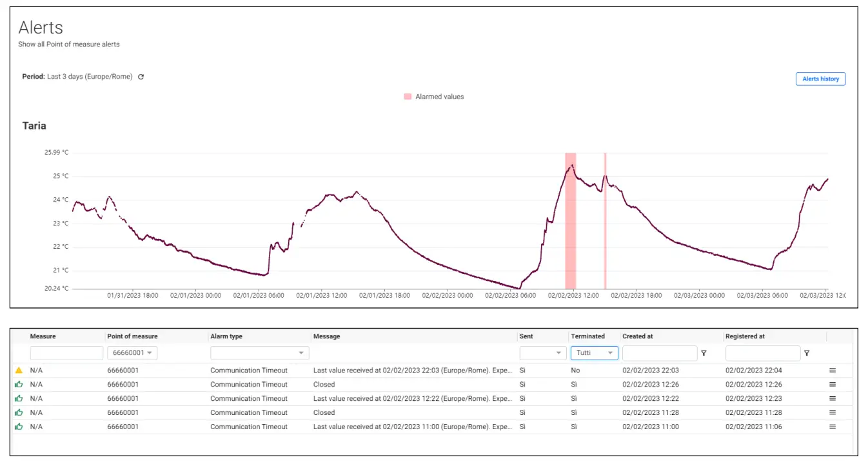Viewport: 868px width, 462px height.
Task: Open the row menu for the 11:28 Closed alert
Action: (833, 412)
